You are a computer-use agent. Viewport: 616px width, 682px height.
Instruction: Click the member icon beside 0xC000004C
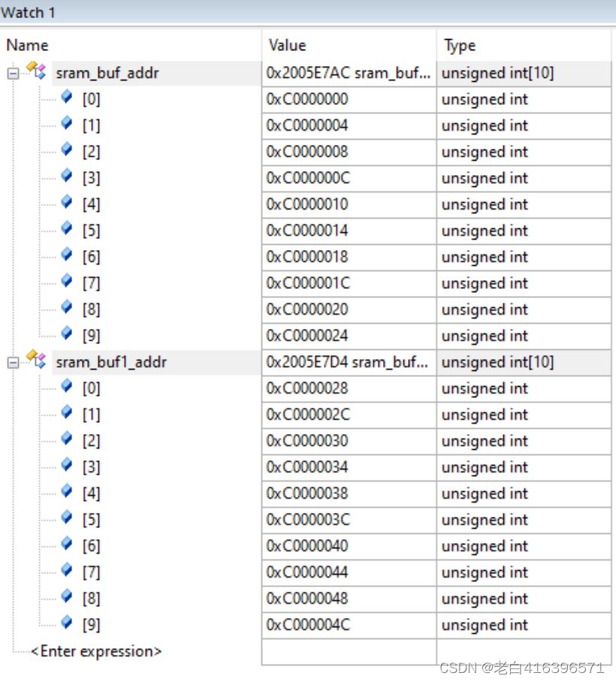[67, 623]
